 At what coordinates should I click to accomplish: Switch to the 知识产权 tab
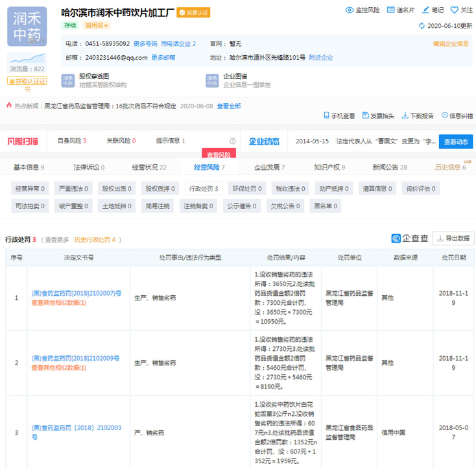(329, 167)
